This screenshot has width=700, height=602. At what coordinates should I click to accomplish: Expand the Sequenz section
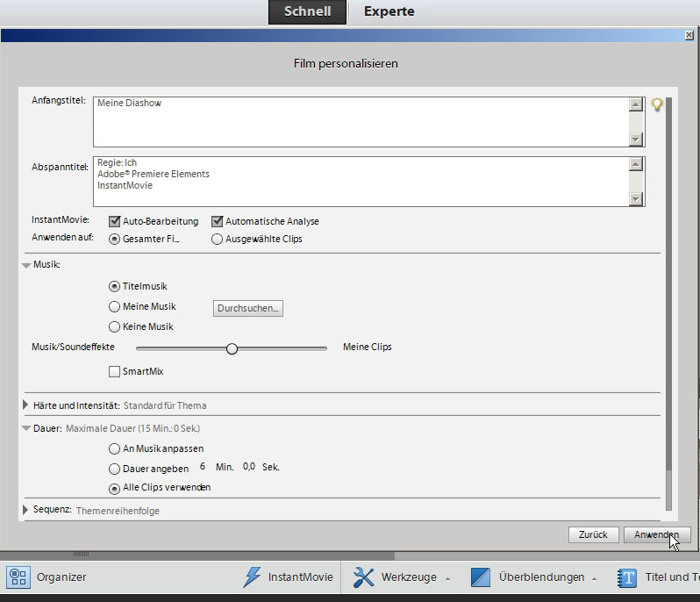25,510
